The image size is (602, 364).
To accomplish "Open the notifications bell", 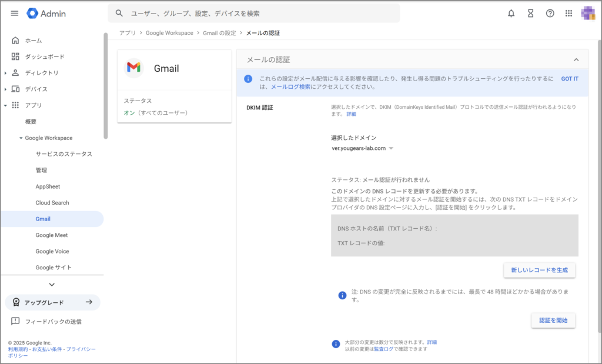I will tap(511, 14).
